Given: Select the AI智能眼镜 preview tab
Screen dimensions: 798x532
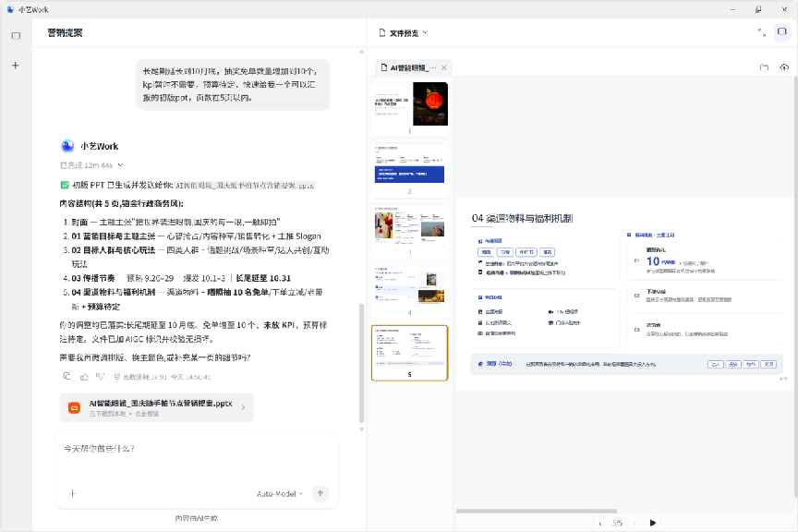Looking at the screenshot, I should coord(408,67).
